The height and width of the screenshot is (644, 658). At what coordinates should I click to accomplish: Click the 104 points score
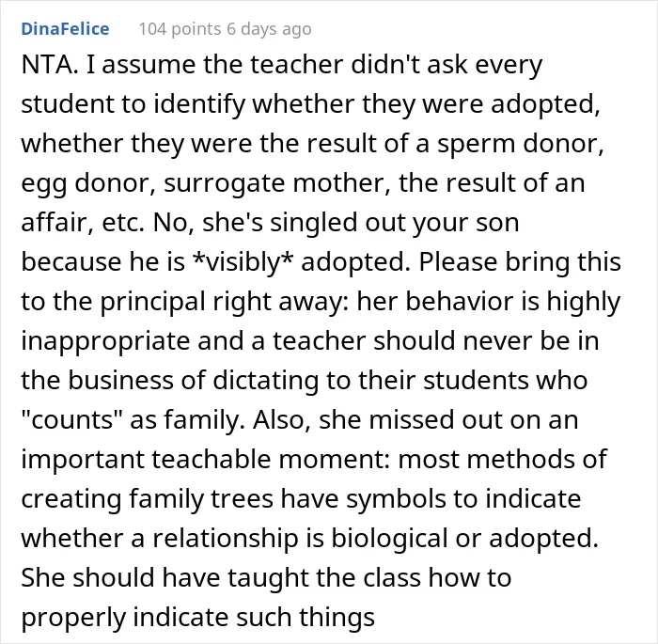click(x=180, y=29)
